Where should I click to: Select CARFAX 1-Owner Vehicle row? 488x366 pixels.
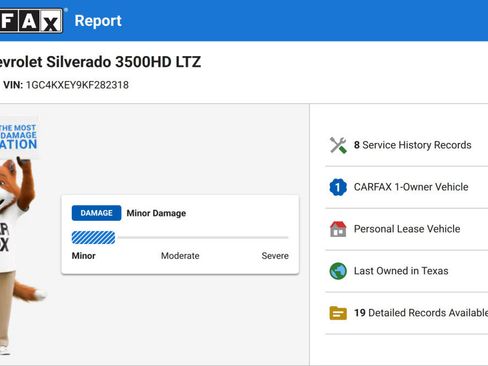click(x=407, y=187)
